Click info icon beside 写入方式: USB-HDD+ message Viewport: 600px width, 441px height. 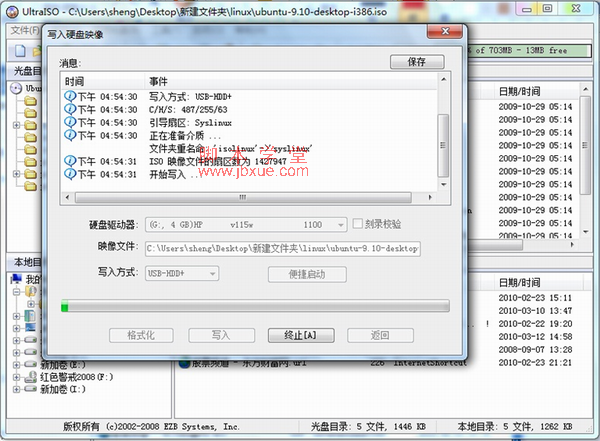tap(70, 96)
